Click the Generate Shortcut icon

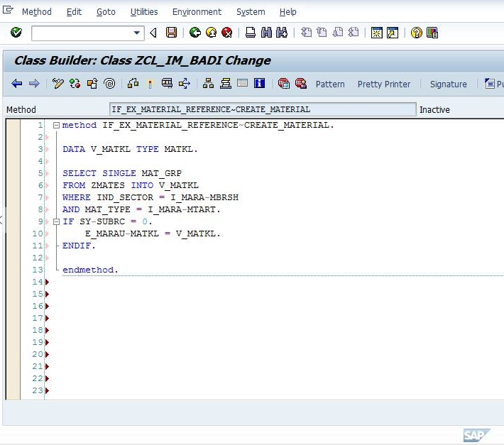pyautogui.click(x=393, y=33)
